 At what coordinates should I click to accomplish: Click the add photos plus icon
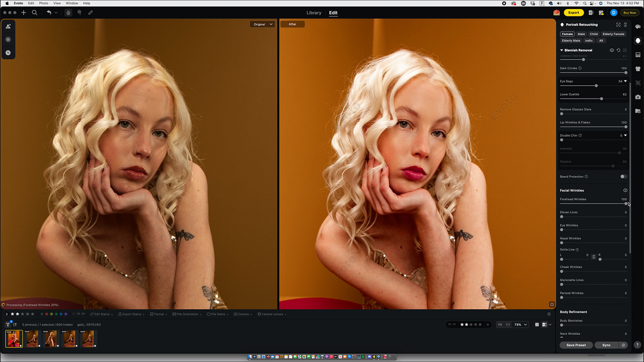pos(24,12)
